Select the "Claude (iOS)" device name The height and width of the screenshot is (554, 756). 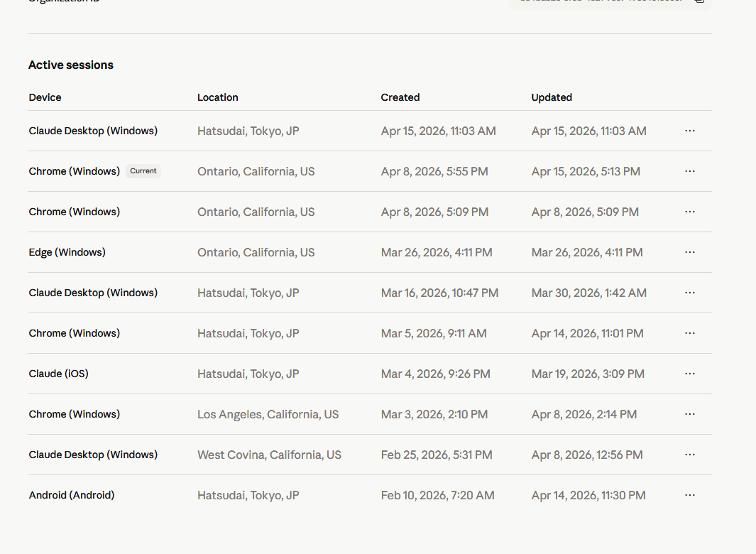point(58,374)
